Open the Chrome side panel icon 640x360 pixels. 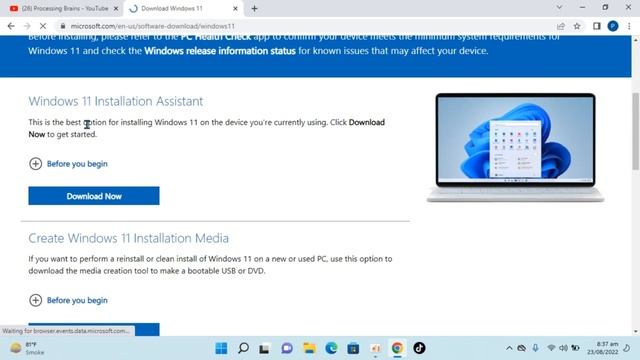[597, 26]
